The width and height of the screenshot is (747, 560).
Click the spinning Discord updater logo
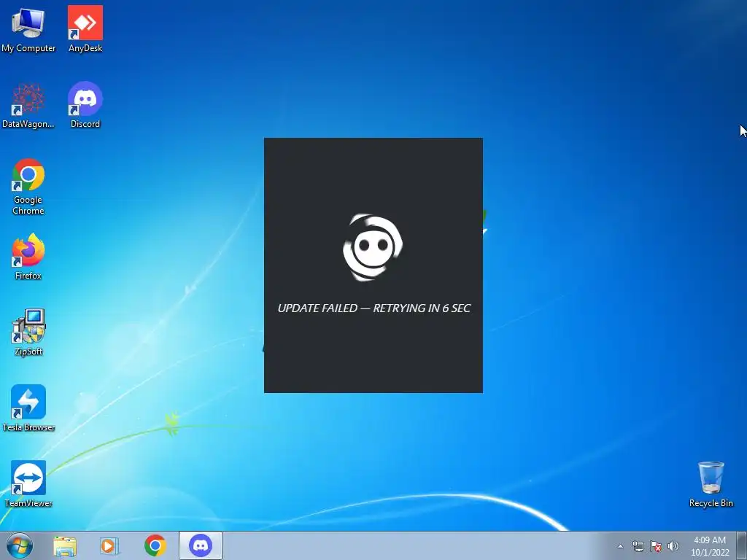(x=373, y=247)
